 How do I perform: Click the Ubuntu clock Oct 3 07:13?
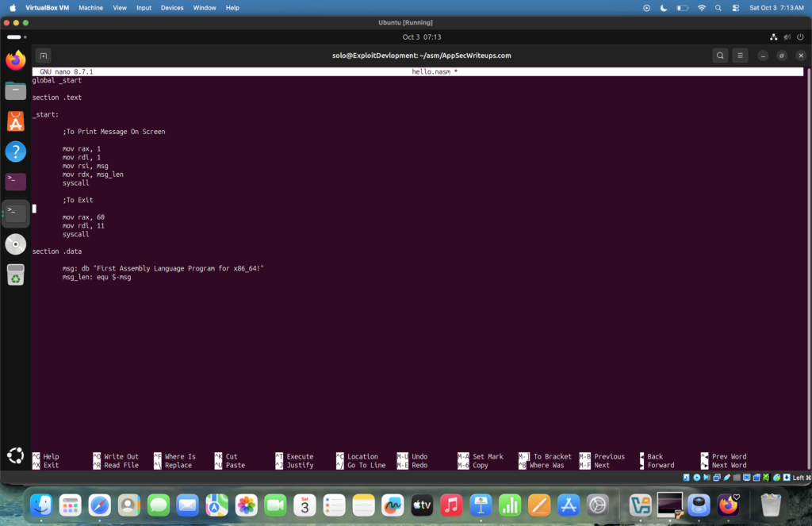(x=422, y=36)
